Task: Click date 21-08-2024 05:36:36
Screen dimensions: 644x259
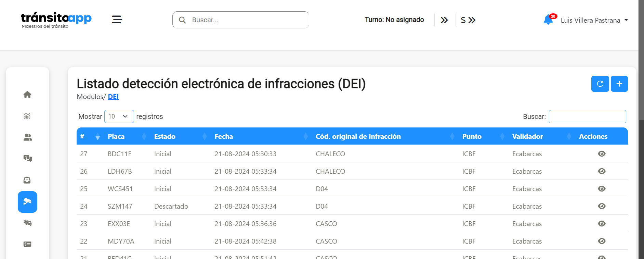Action: [x=245, y=224]
